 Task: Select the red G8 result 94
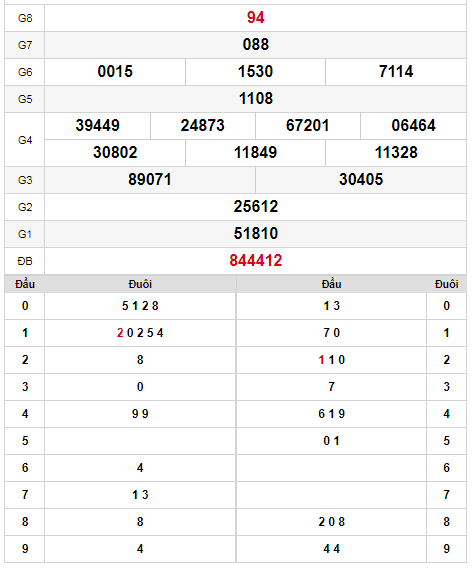(x=255, y=17)
